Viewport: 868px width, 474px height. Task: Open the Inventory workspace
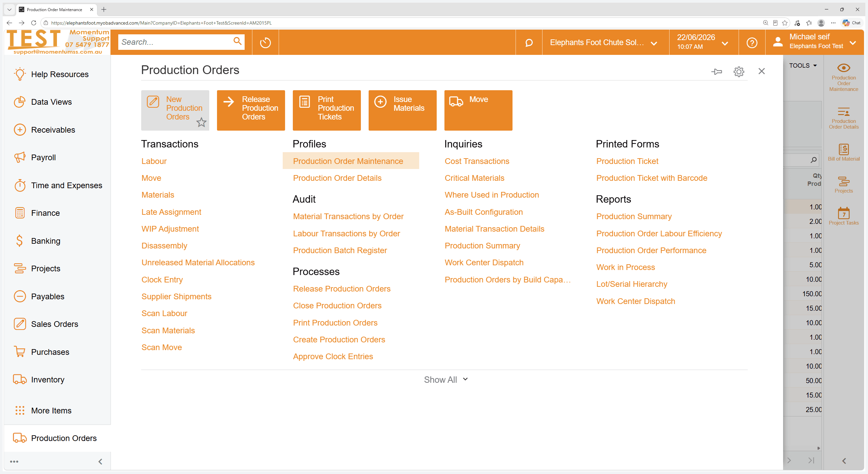(57, 380)
